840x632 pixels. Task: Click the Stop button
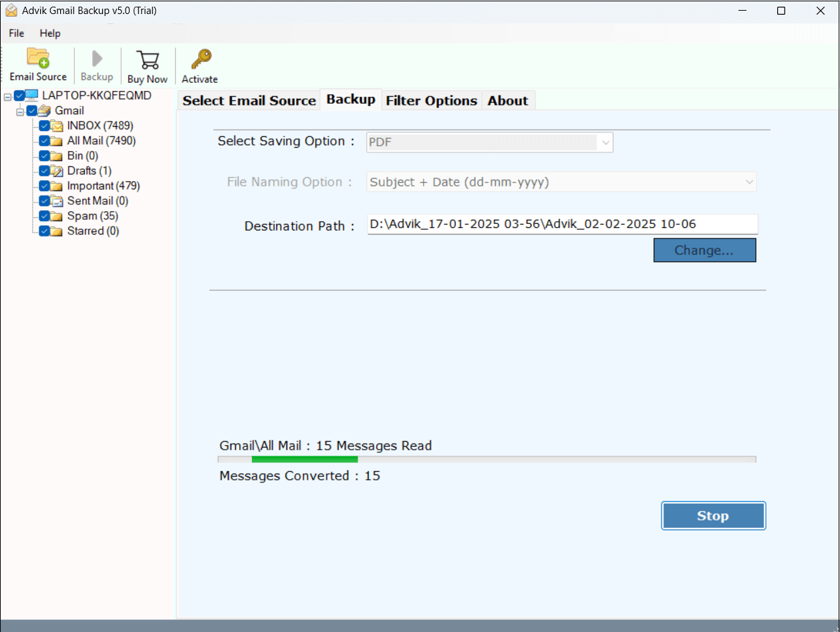pyautogui.click(x=713, y=516)
